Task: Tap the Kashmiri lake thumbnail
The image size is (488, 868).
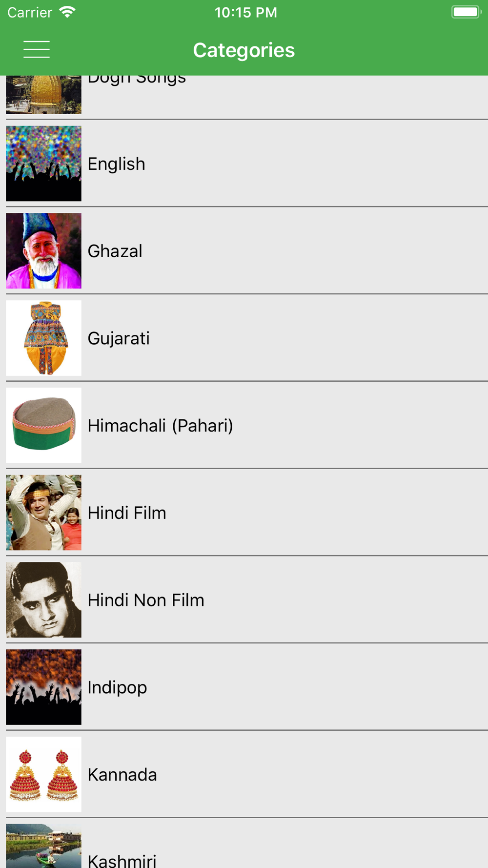Action: click(x=43, y=847)
